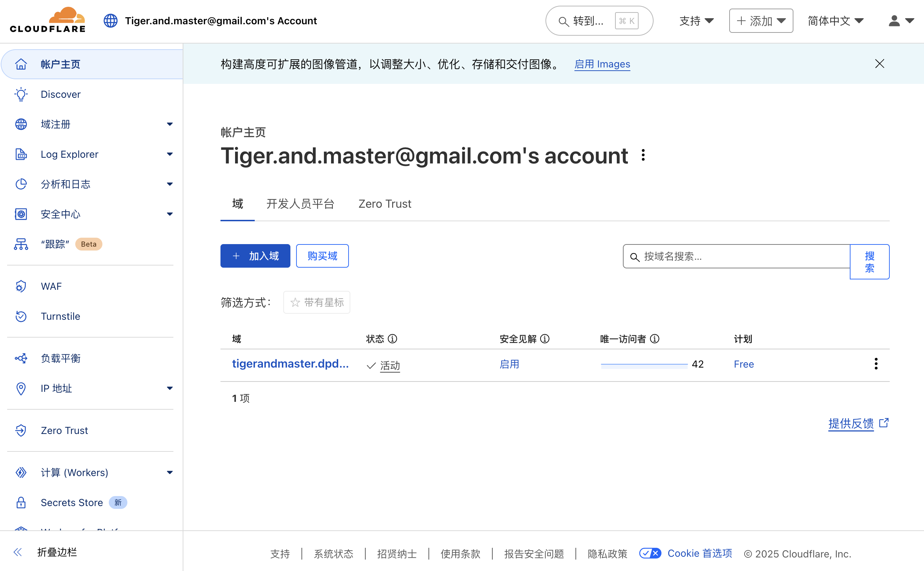Click the 使用条款 footer link
The image size is (924, 571).
click(460, 554)
